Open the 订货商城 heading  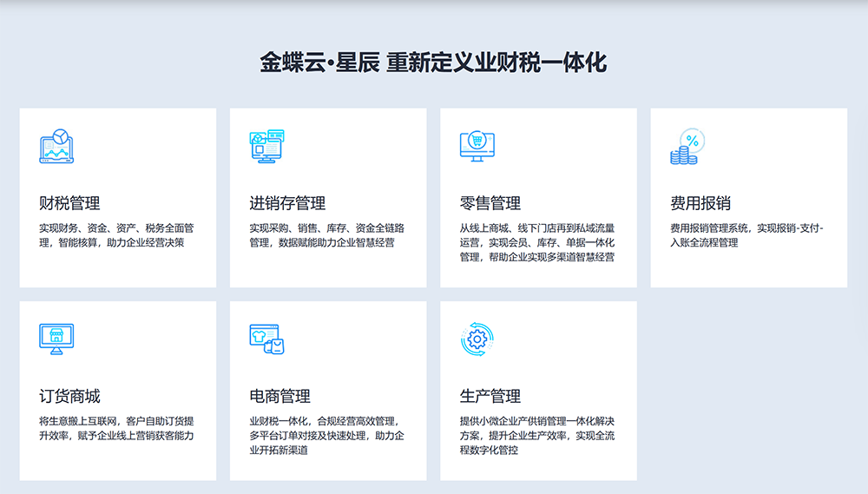coord(69,396)
